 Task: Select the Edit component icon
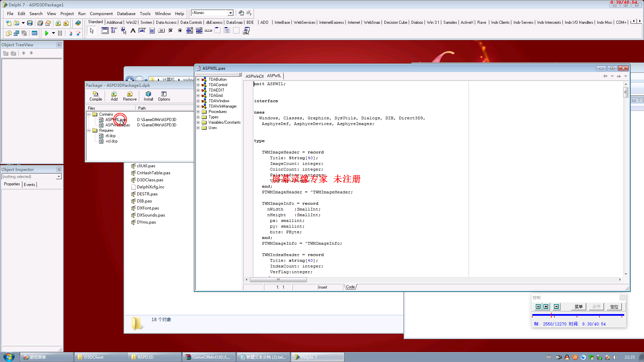(x=142, y=31)
